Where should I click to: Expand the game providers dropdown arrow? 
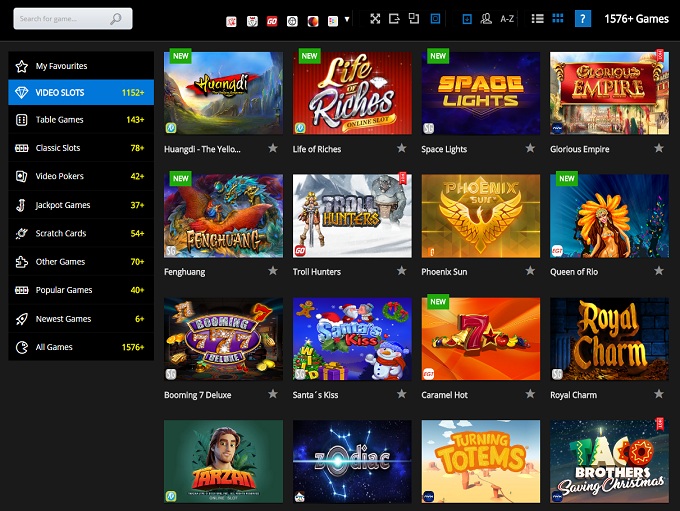[347, 19]
